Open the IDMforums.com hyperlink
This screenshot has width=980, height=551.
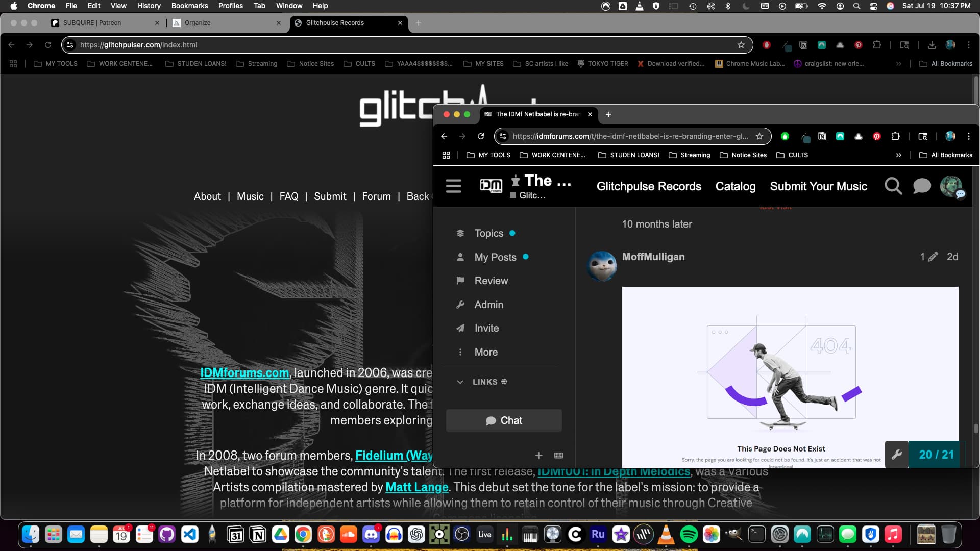coord(244,373)
